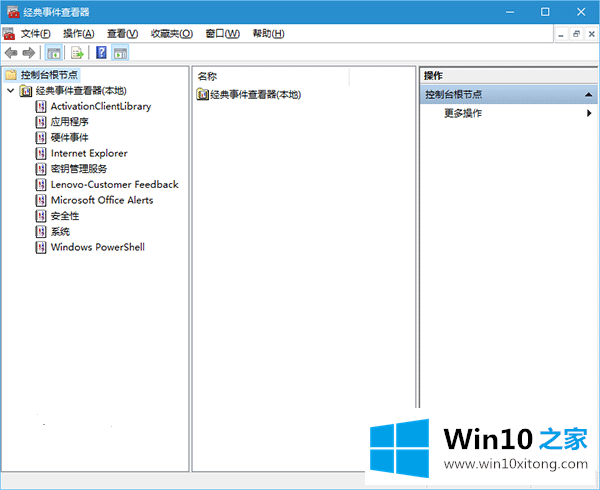
Task: Click the 应用程序 log icon
Action: pos(41,122)
